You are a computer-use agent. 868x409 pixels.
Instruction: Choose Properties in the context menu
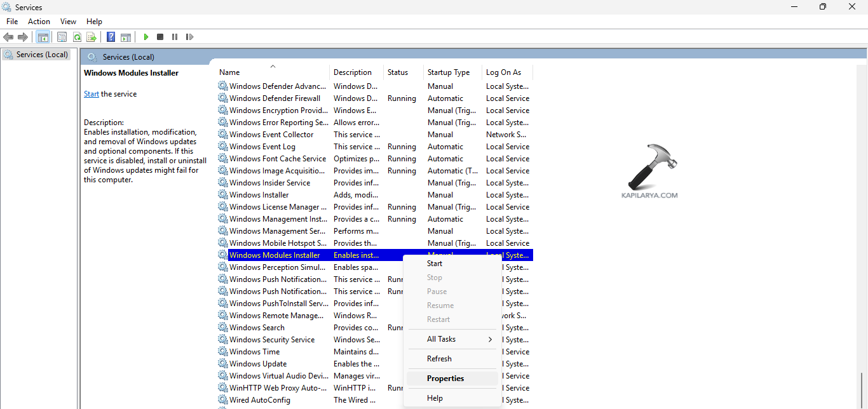pos(445,379)
